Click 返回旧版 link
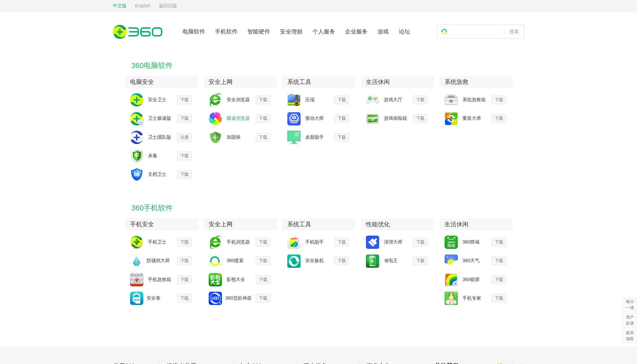The image size is (637, 364). coord(168,6)
